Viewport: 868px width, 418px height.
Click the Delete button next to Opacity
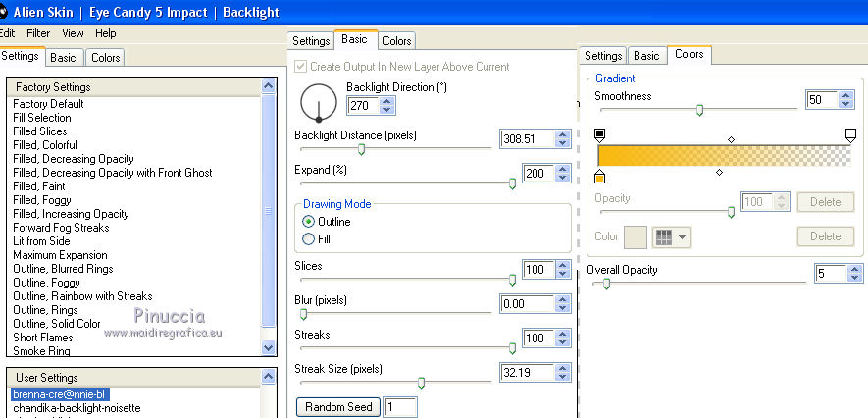[x=826, y=202]
